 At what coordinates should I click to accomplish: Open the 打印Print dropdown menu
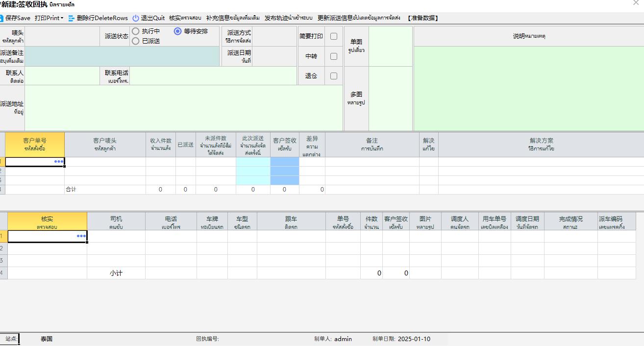49,18
